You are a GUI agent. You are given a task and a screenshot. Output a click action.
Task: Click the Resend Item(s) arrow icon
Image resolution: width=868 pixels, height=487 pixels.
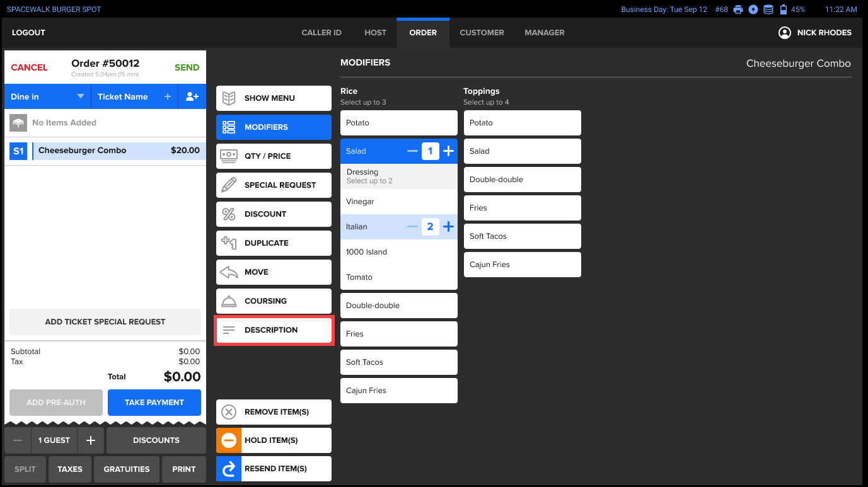click(229, 469)
